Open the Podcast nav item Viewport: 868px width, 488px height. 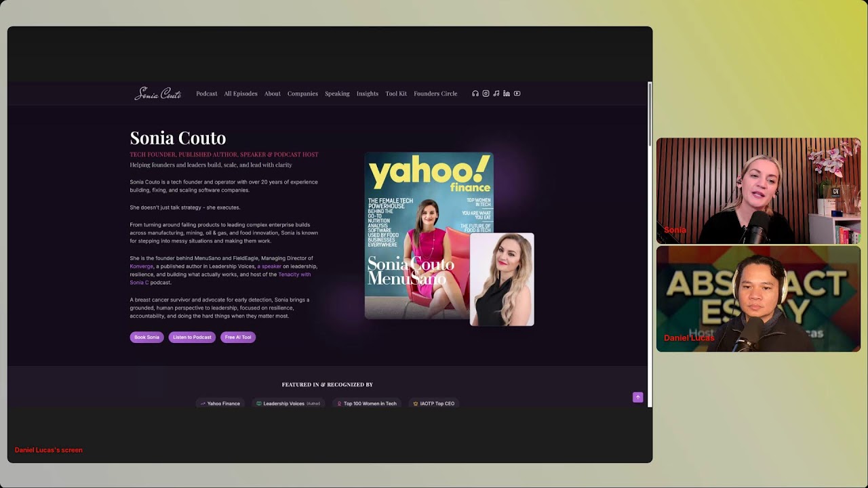tap(207, 94)
